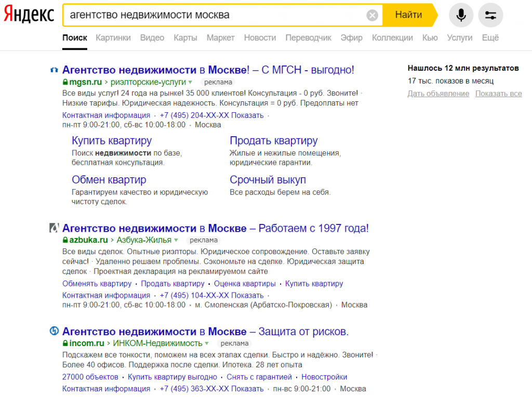Open the Срочный выкуп sitelink
The image size is (532, 397).
268,180
